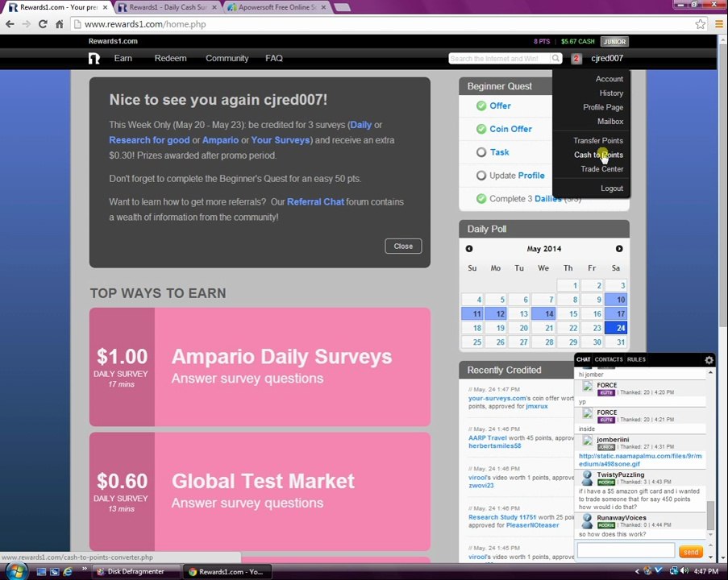Click TwistyPuzzling's avatar in chat
Image resolution: width=728 pixels, height=580 pixels.
pos(587,478)
